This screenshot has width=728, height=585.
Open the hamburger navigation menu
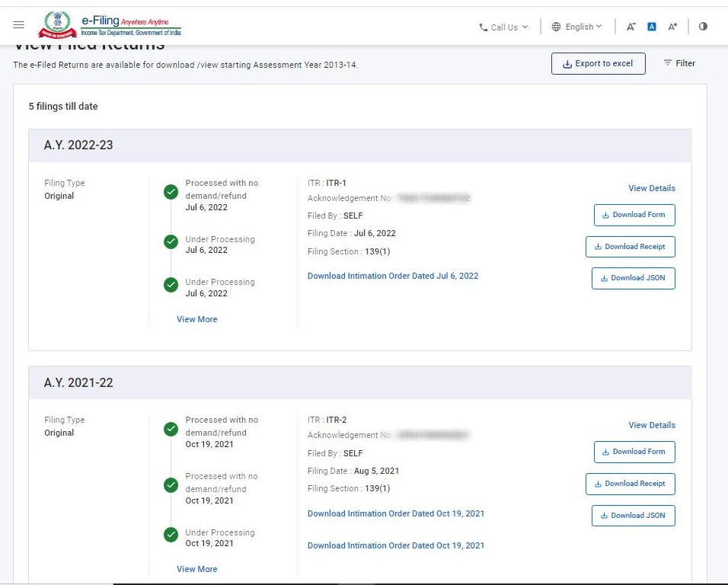tap(19, 25)
